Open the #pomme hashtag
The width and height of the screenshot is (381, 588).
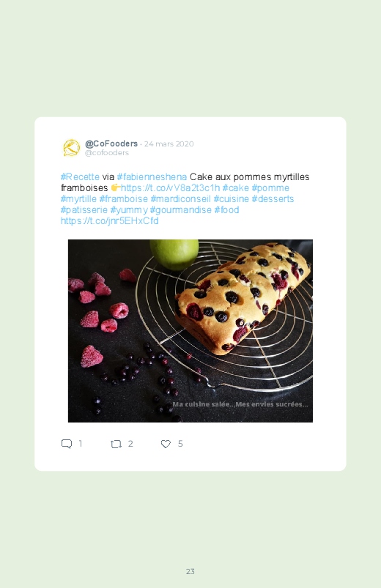[x=270, y=188]
